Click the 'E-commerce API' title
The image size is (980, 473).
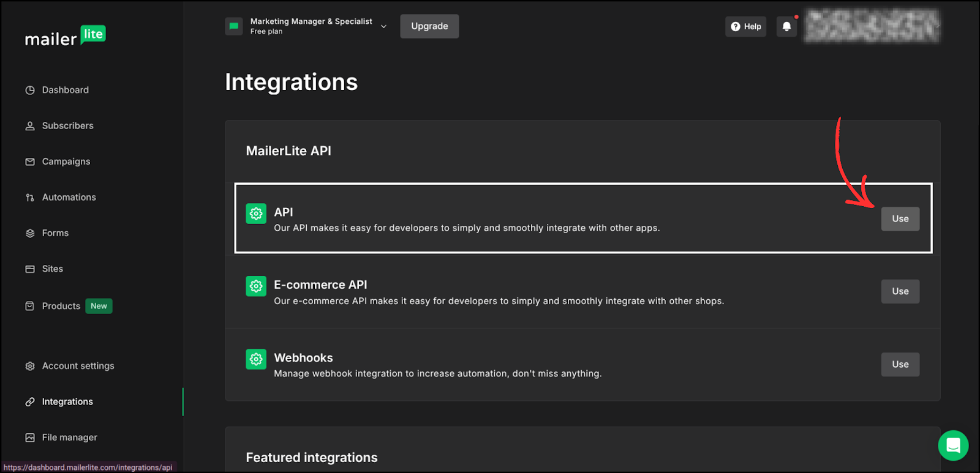pos(320,285)
